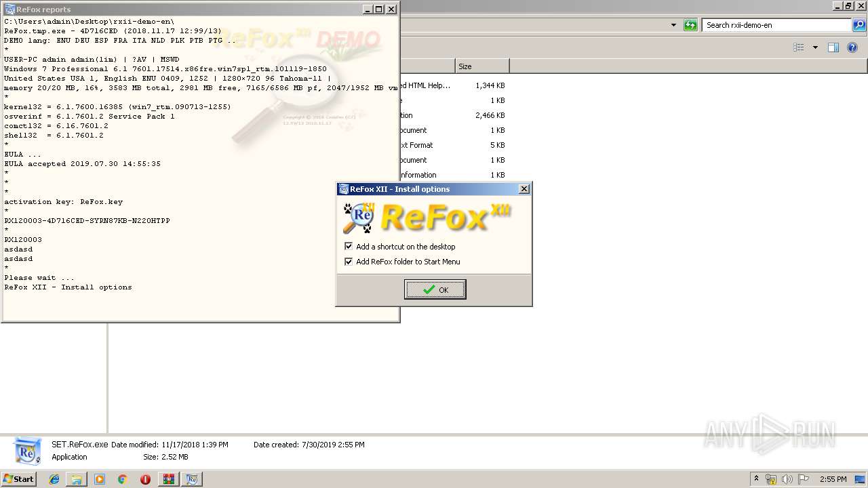Click the SET.ReFox.exe icon in details pane
868x488 pixels.
point(28,451)
